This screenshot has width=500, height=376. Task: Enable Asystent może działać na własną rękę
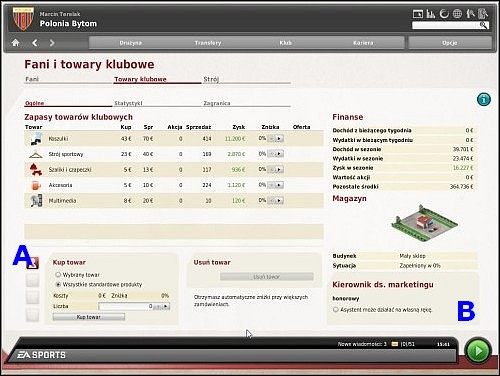tap(336, 309)
